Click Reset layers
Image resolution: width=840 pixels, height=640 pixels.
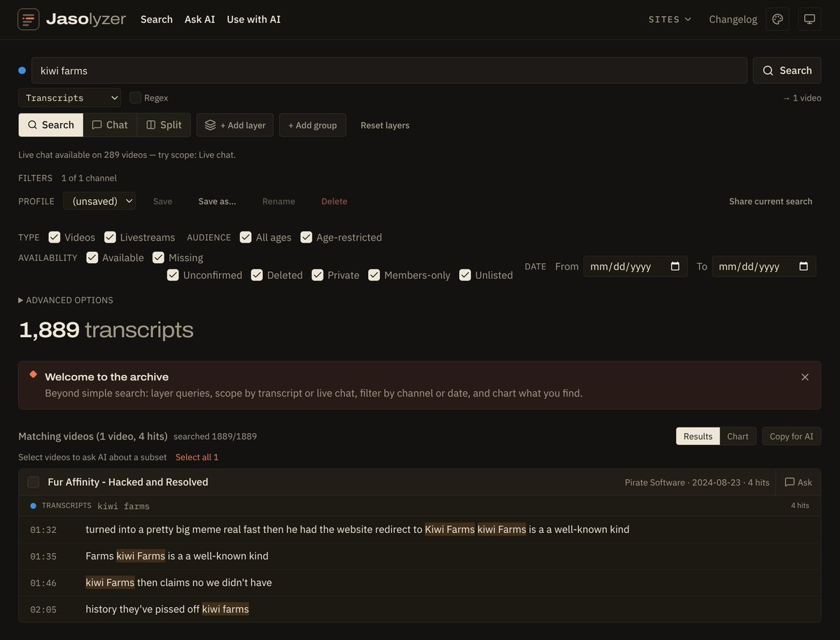click(x=385, y=125)
